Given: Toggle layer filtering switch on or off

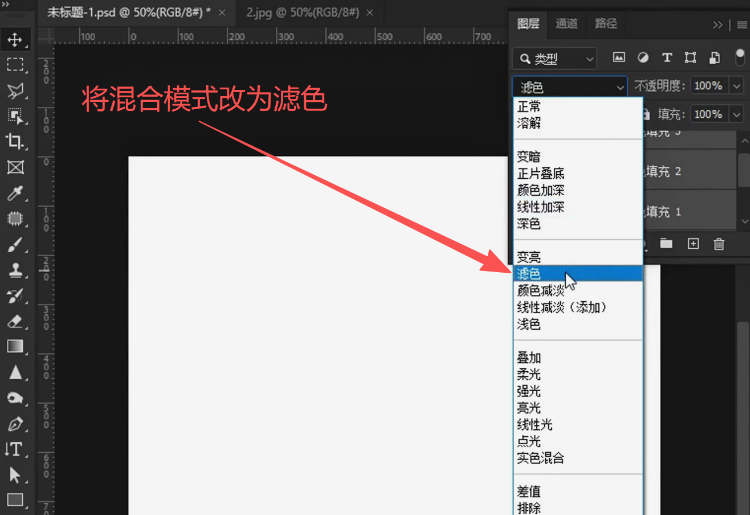Looking at the screenshot, I should click(x=740, y=57).
